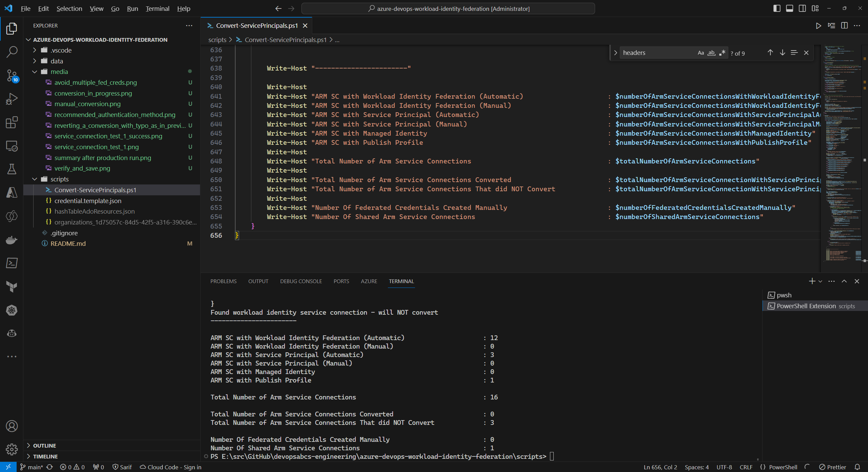Open the Extensions view

click(12, 122)
